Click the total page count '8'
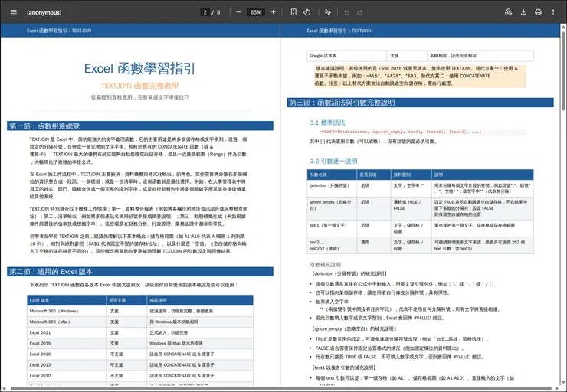The height and width of the screenshot is (392, 567). click(218, 12)
